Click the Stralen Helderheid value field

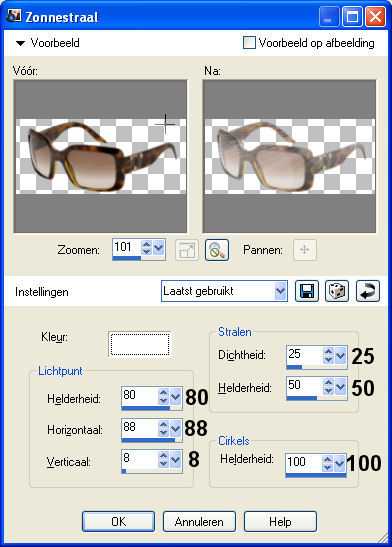click(304, 386)
